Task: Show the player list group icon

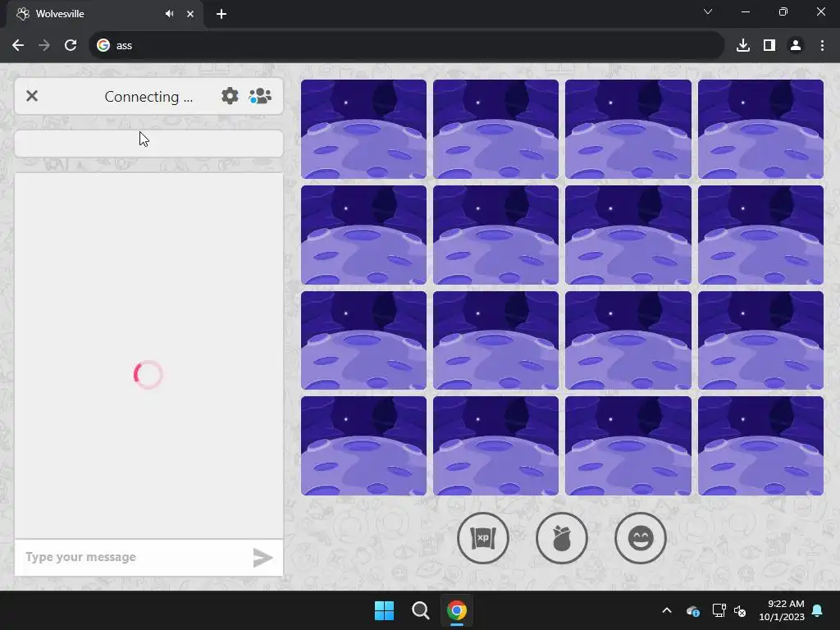Action: pos(260,97)
